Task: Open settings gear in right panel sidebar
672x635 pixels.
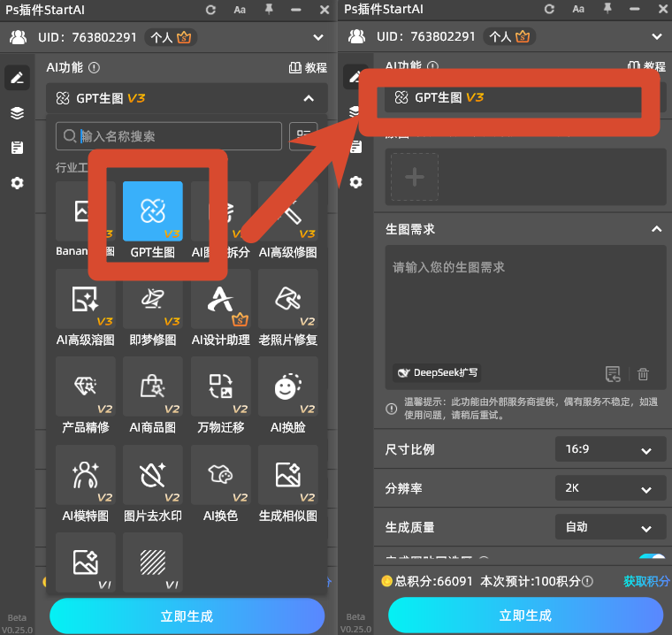Action: [x=355, y=182]
